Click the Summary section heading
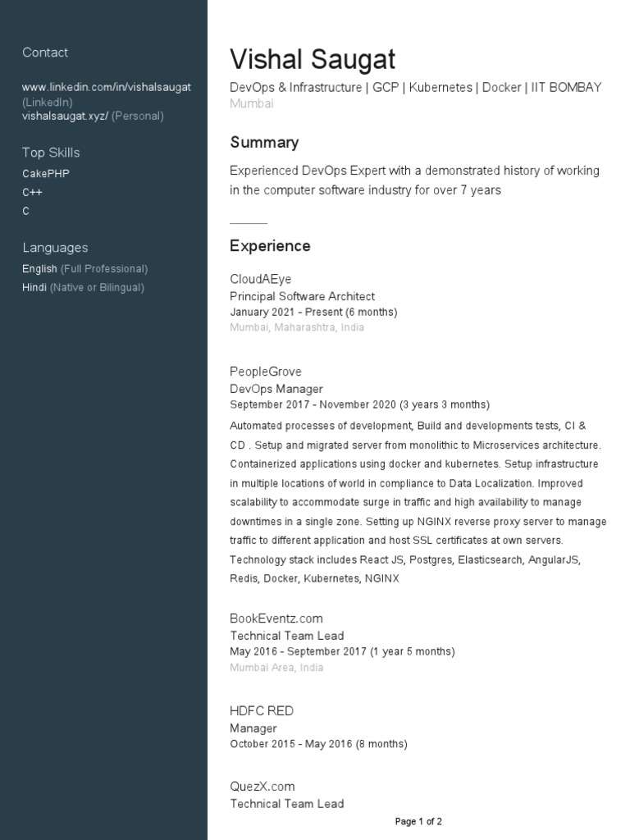Viewport: 630px width, 840px height. pyautogui.click(x=264, y=143)
